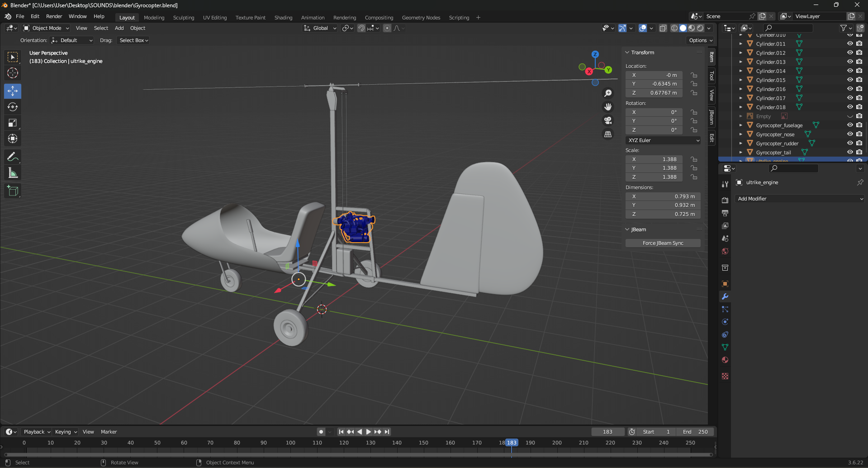
Task: Select the Cursor tool in the toolbar
Action: [x=13, y=73]
